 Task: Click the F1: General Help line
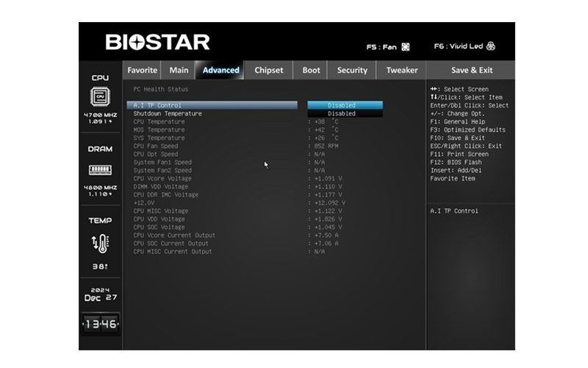coord(457,121)
